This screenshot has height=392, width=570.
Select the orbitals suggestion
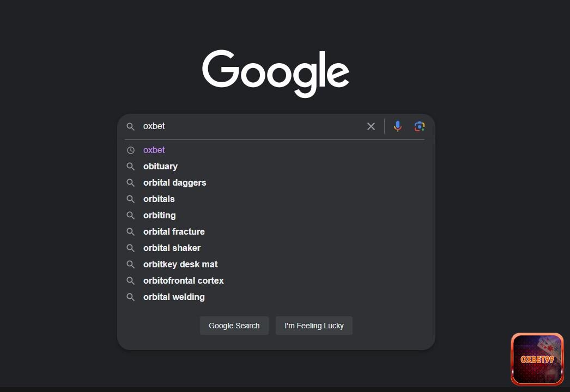159,199
